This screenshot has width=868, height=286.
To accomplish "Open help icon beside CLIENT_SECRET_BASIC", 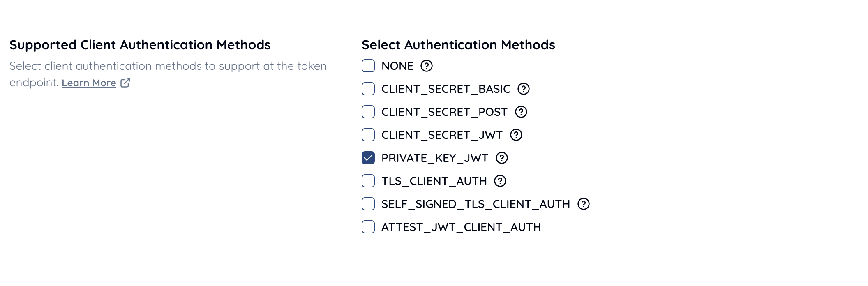I will pyautogui.click(x=523, y=89).
